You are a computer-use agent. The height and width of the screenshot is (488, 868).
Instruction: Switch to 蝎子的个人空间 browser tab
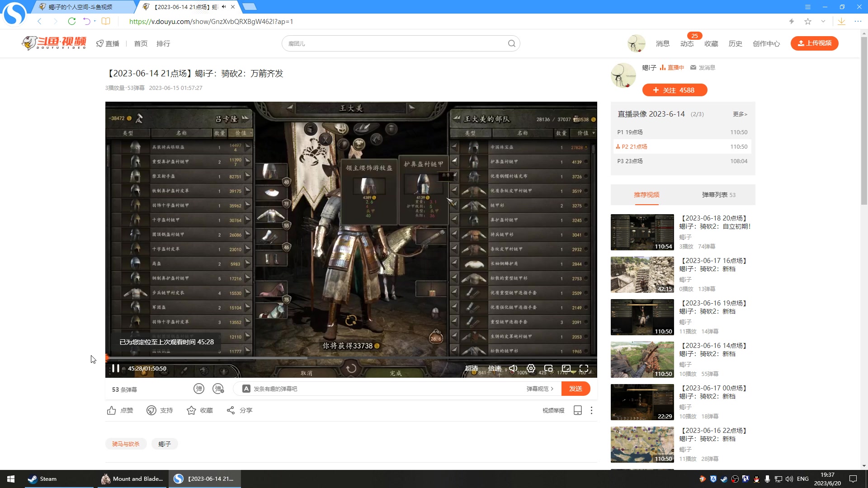pyautogui.click(x=85, y=7)
